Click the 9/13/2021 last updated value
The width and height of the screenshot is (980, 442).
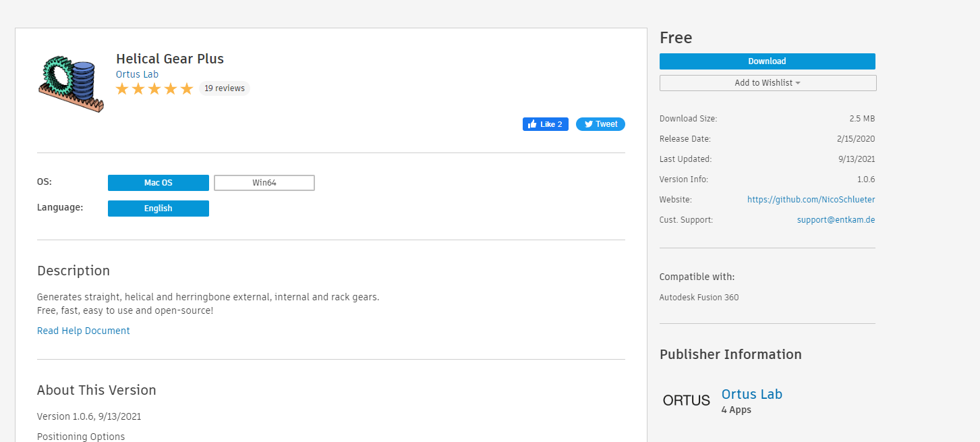[856, 159]
